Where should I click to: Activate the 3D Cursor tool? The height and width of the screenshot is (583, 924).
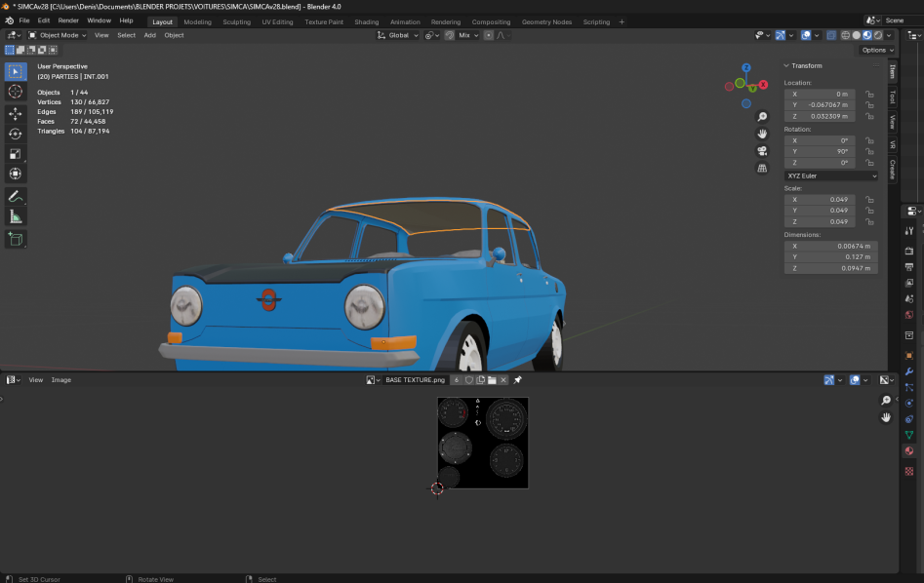[16, 92]
